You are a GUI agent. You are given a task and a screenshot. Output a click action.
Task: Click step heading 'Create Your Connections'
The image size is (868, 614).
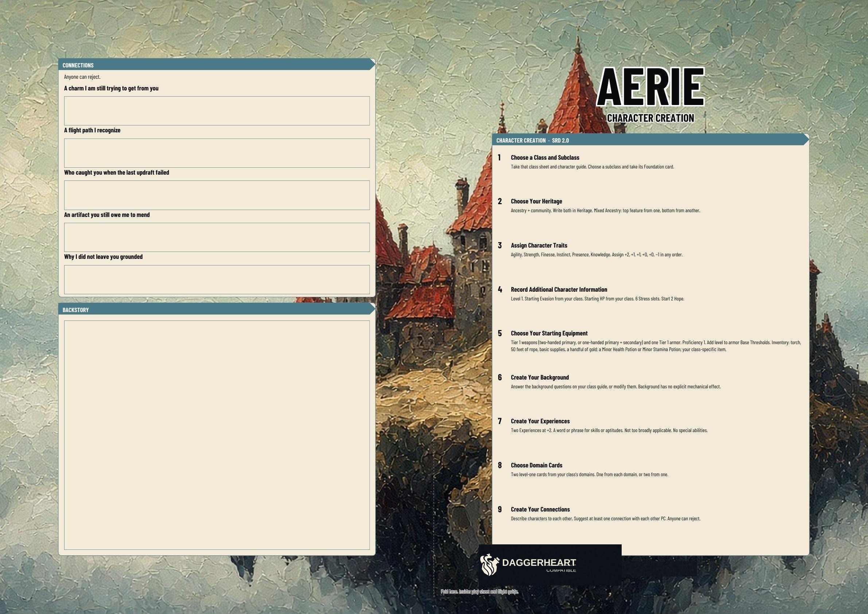tap(540, 509)
